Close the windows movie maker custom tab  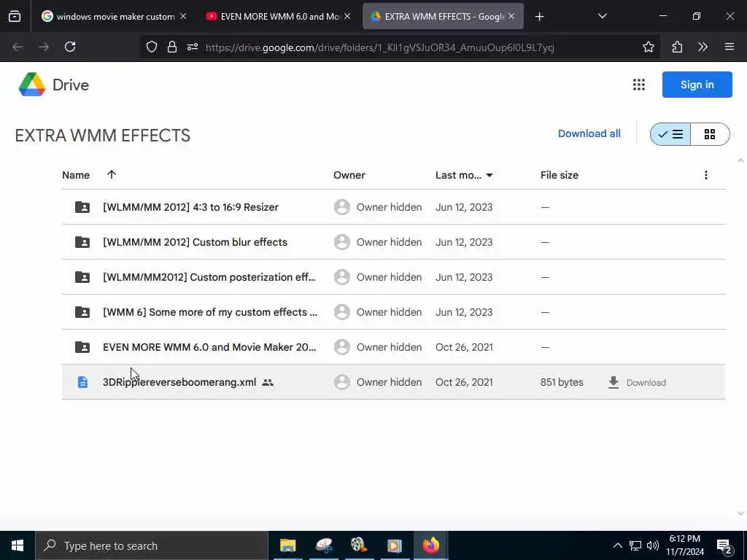click(183, 17)
